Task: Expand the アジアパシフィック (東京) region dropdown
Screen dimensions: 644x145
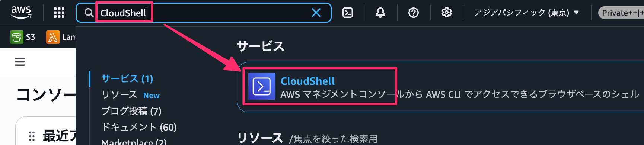Action: (526, 13)
